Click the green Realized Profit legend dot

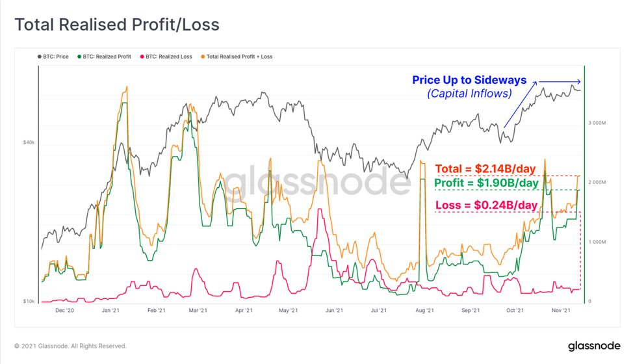coord(79,57)
